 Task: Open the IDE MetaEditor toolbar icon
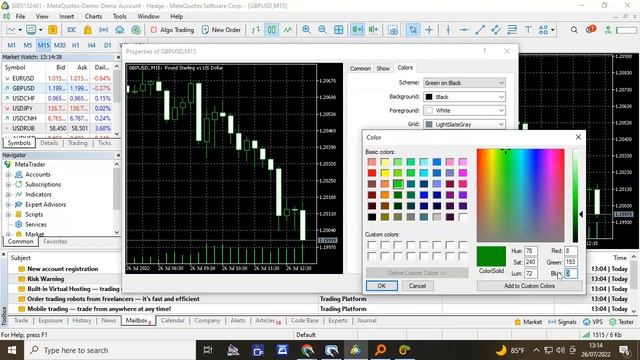71,30
